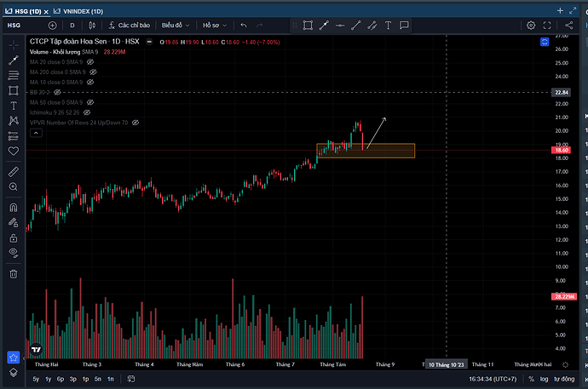588x389 pixels.
Task: Select trend line tool in floating toolbar
Action: click(x=356, y=26)
